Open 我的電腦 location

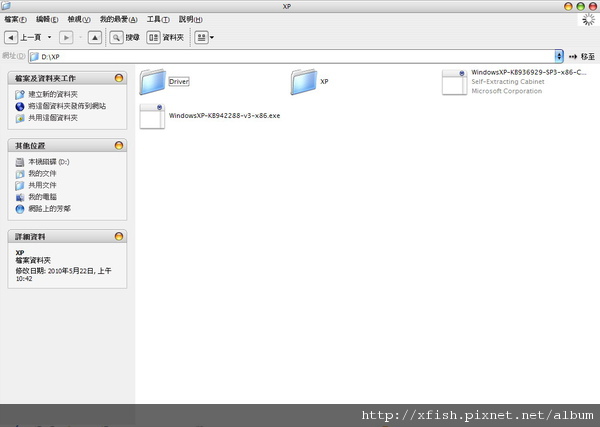(x=42, y=197)
